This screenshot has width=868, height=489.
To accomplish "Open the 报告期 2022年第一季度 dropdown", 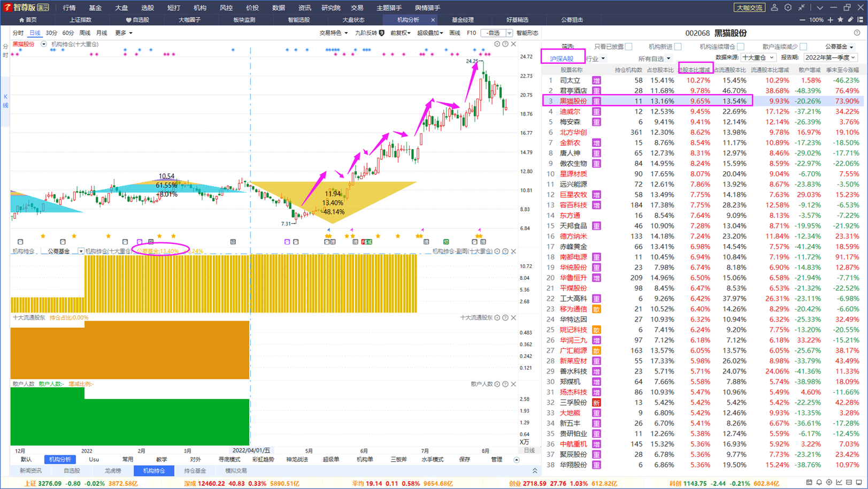I will click(x=829, y=58).
